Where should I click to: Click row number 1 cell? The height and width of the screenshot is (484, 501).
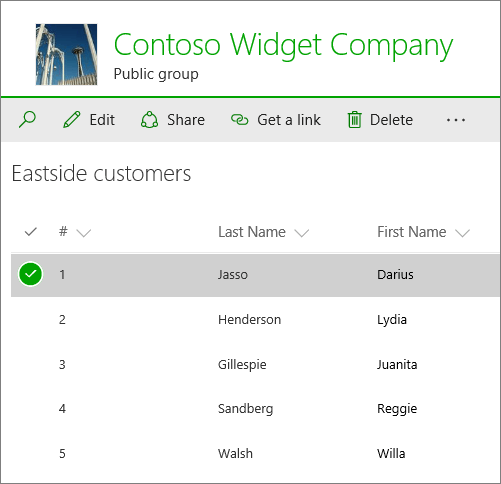tap(62, 275)
